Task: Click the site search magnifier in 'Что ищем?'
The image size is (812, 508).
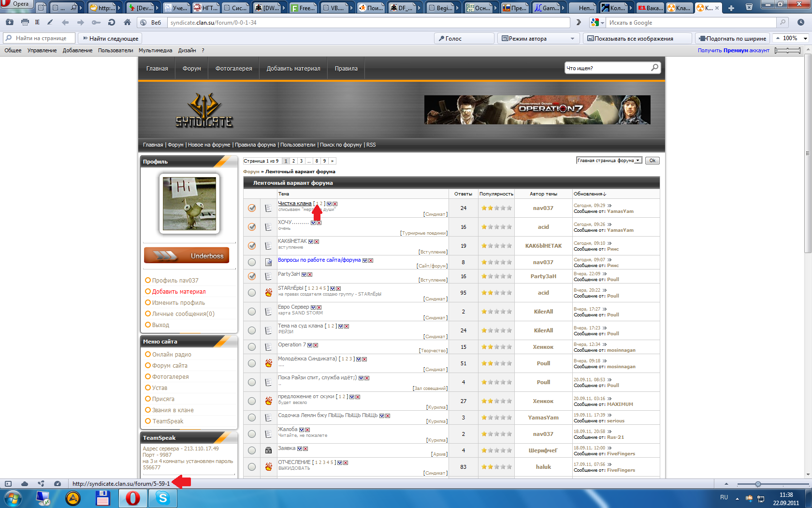Action: click(x=654, y=68)
